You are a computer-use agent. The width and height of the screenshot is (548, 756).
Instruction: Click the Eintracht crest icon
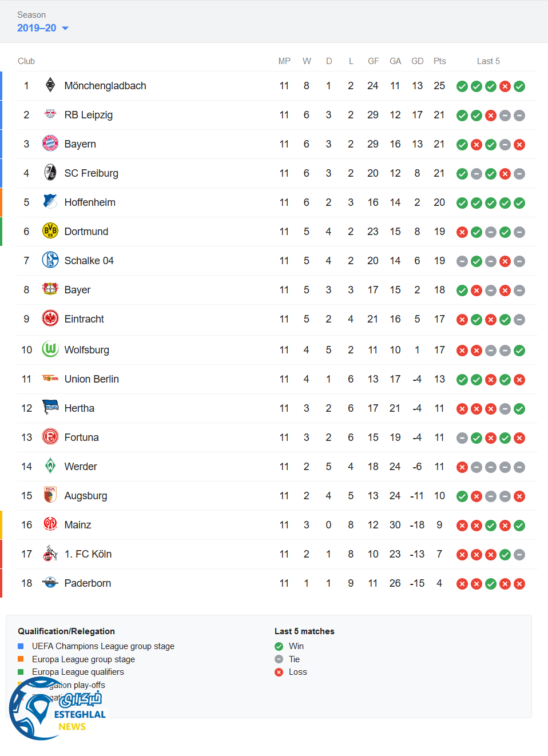(50, 319)
